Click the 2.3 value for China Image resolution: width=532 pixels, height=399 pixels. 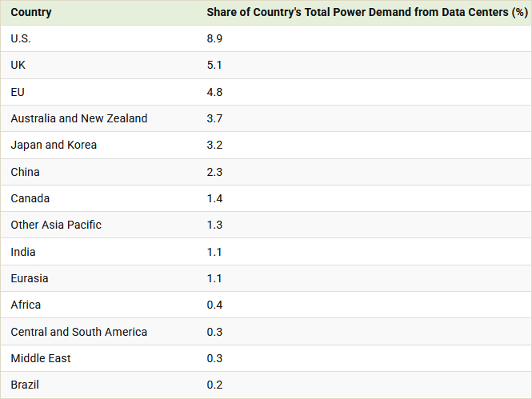[x=214, y=172]
